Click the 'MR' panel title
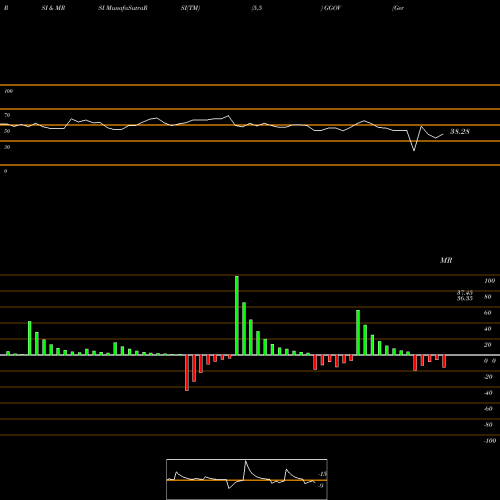 (446, 260)
